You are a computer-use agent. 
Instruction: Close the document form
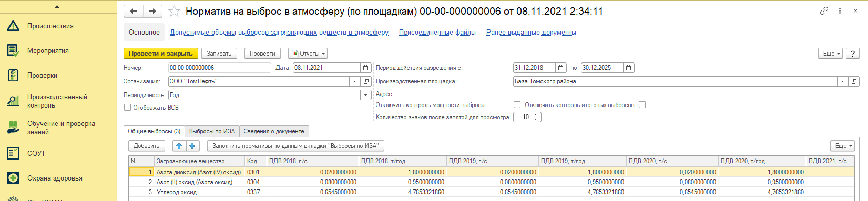pos(855,10)
